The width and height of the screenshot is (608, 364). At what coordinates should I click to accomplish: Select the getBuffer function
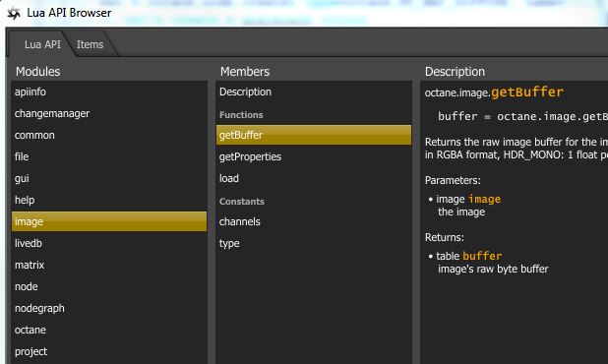[314, 135]
